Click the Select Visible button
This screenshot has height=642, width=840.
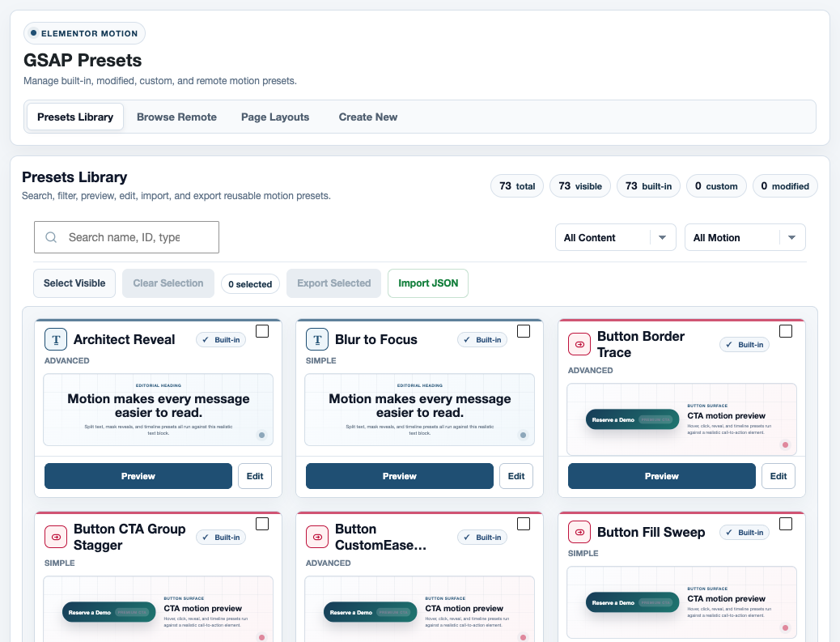74,283
